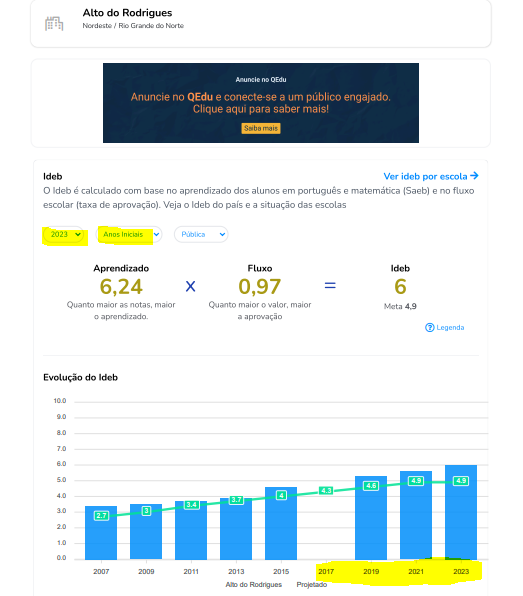Click the Nordeste / Rio Grande do Norte subtitle
This screenshot has height=596, width=523.
pos(133,26)
